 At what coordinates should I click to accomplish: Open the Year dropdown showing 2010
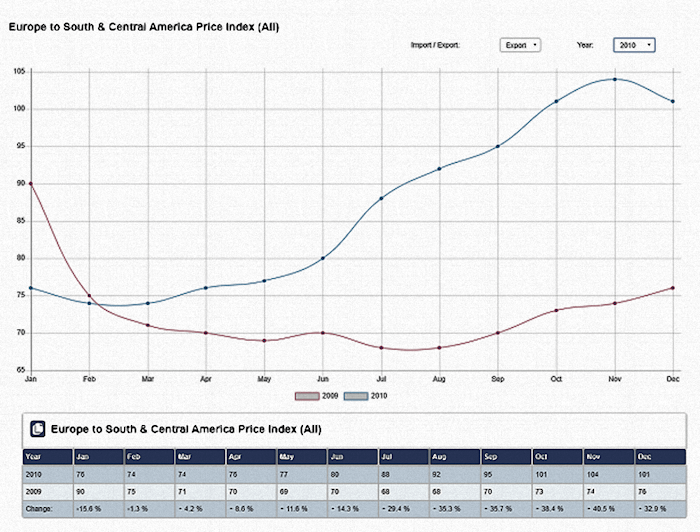tap(635, 45)
